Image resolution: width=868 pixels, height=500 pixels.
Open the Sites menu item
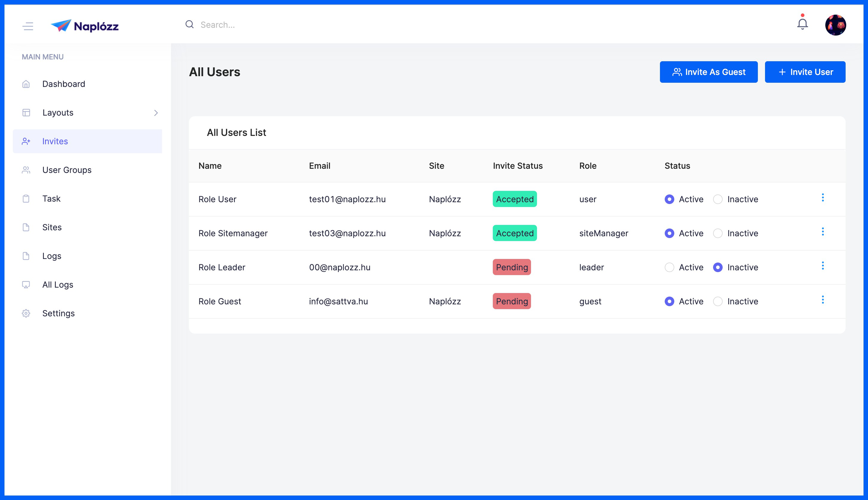[52, 227]
